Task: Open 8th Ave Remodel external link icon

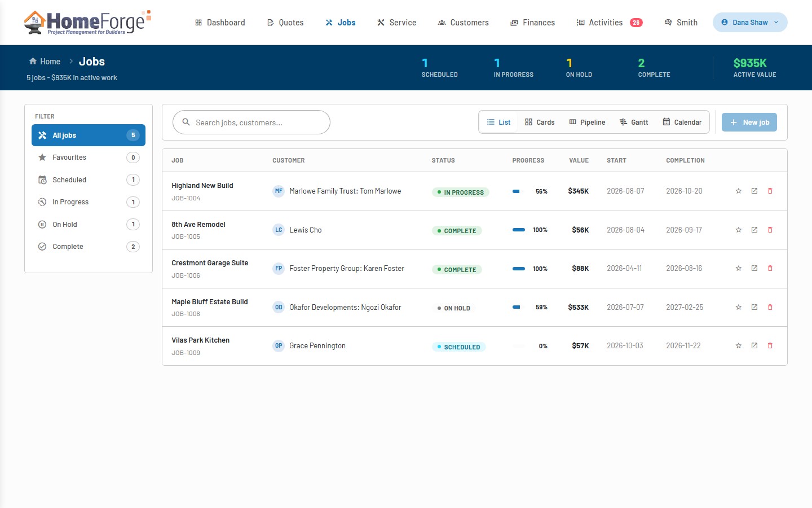Action: [x=754, y=230]
